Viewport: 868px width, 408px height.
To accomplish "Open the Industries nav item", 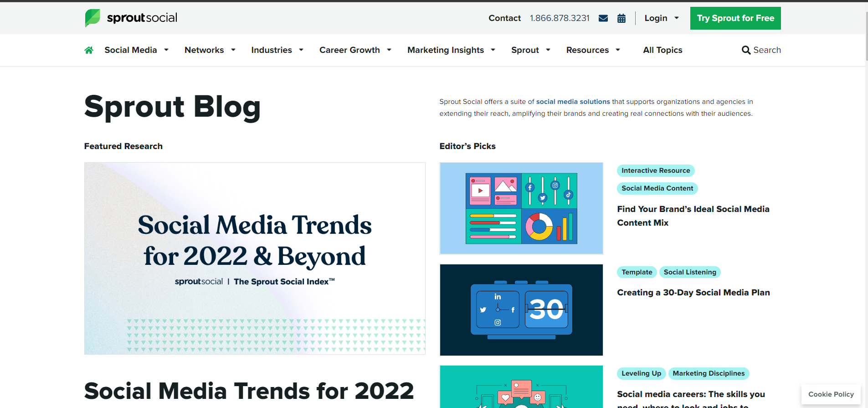I will pyautogui.click(x=272, y=50).
